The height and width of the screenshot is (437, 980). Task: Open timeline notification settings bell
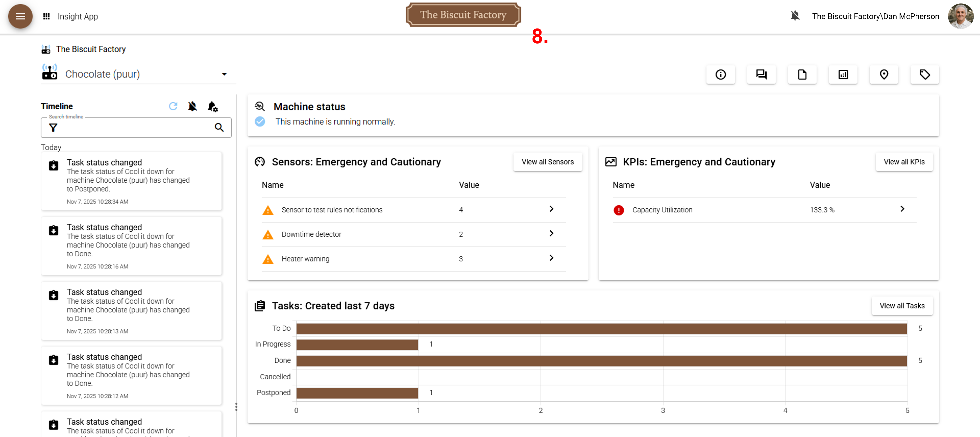[x=212, y=106]
